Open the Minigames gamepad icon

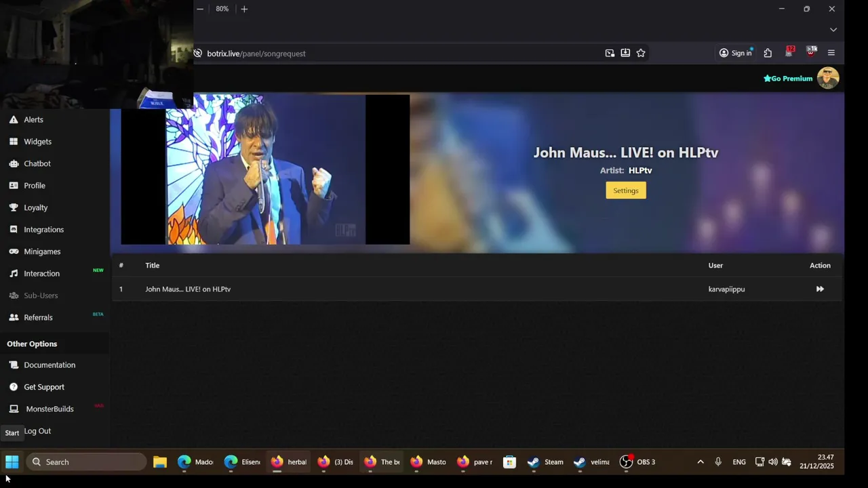click(14, 251)
